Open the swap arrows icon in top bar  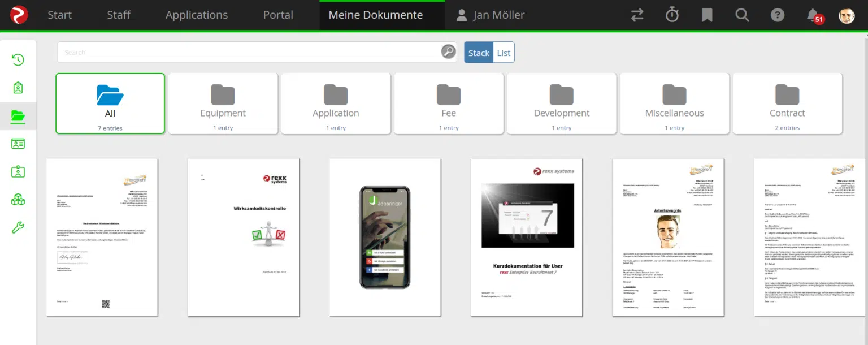[637, 15]
